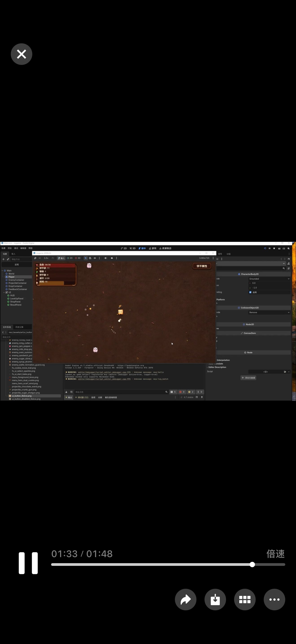Mute game audio with the speaker icon

[106, 258]
